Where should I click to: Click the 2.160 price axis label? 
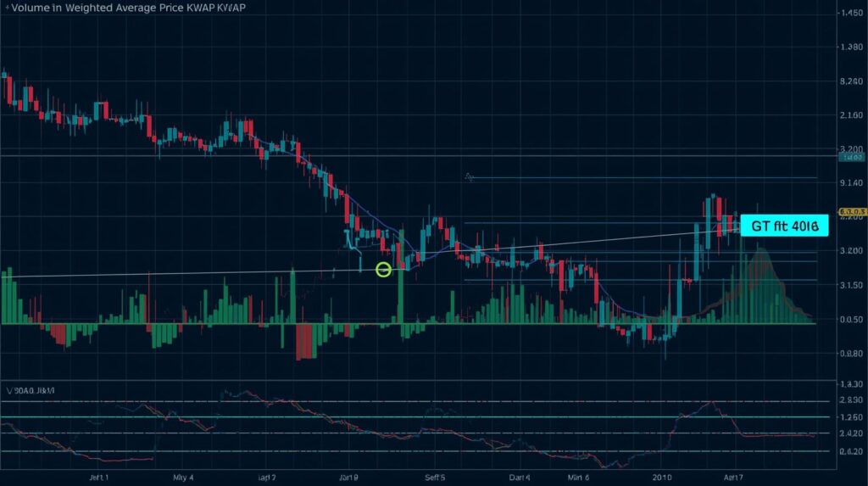pyautogui.click(x=851, y=115)
